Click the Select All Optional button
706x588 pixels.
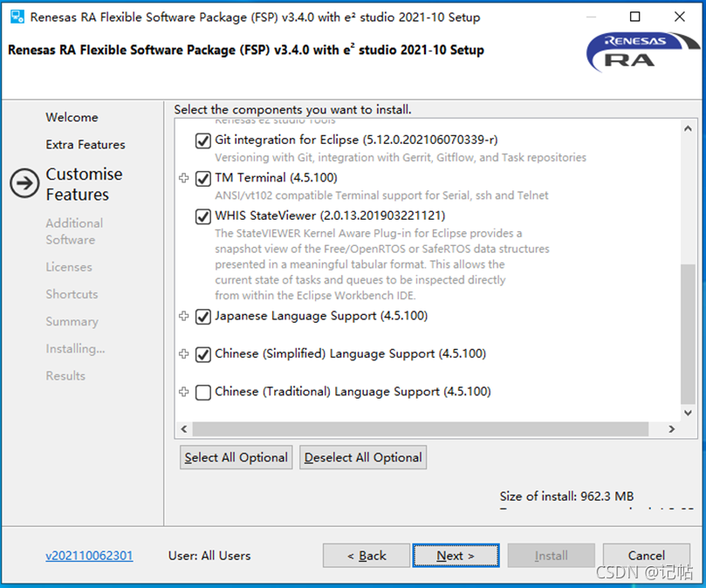[236, 456]
